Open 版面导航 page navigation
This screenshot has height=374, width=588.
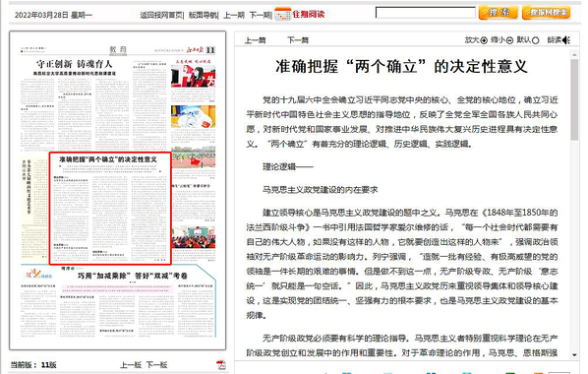(x=203, y=15)
